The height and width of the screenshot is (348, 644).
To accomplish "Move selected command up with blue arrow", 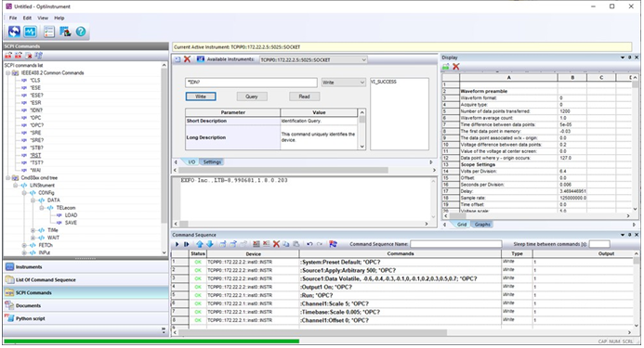I will click(x=200, y=244).
